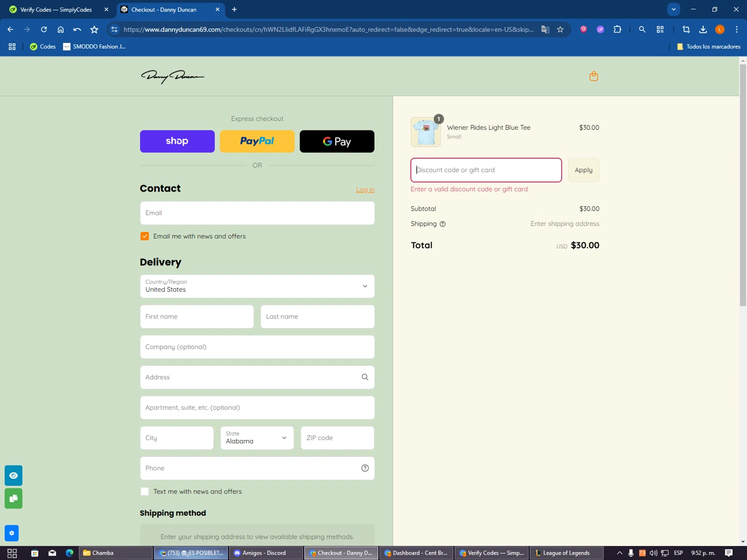Screen dimensions: 747x560
Task: Open the Codes bookmark
Action: (x=42, y=46)
